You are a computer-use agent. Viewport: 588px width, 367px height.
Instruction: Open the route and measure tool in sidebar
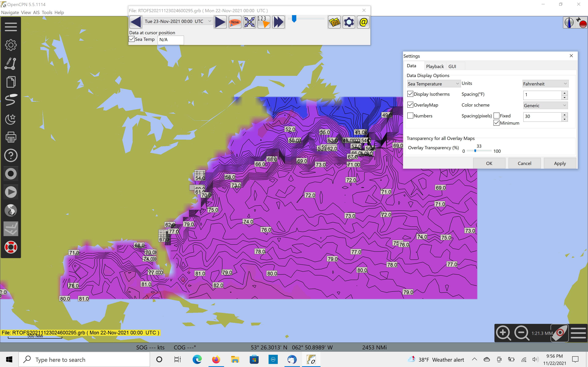click(x=11, y=64)
